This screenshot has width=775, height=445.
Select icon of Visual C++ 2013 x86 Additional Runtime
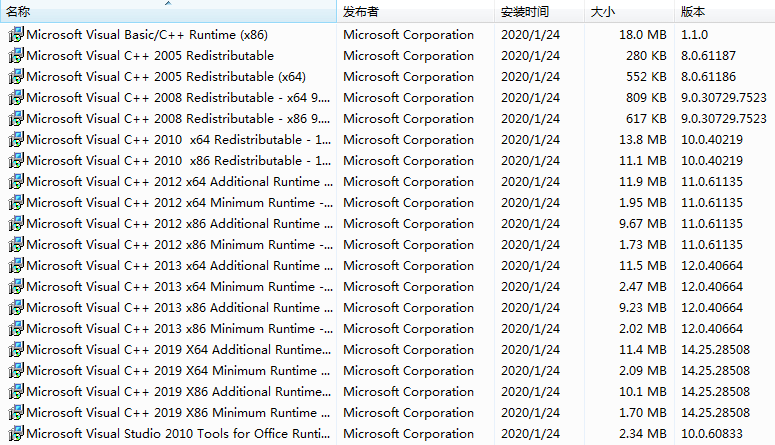pos(16,308)
